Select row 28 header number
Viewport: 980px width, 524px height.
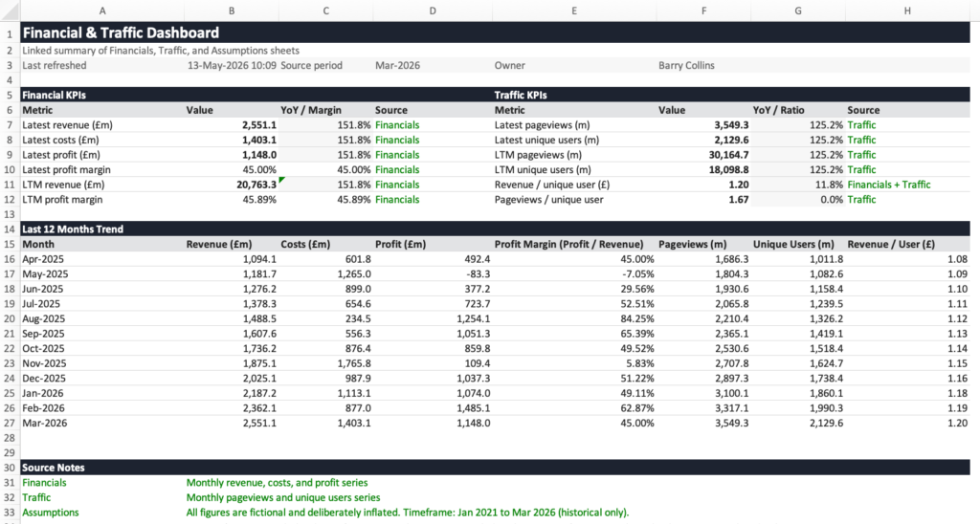click(10, 438)
